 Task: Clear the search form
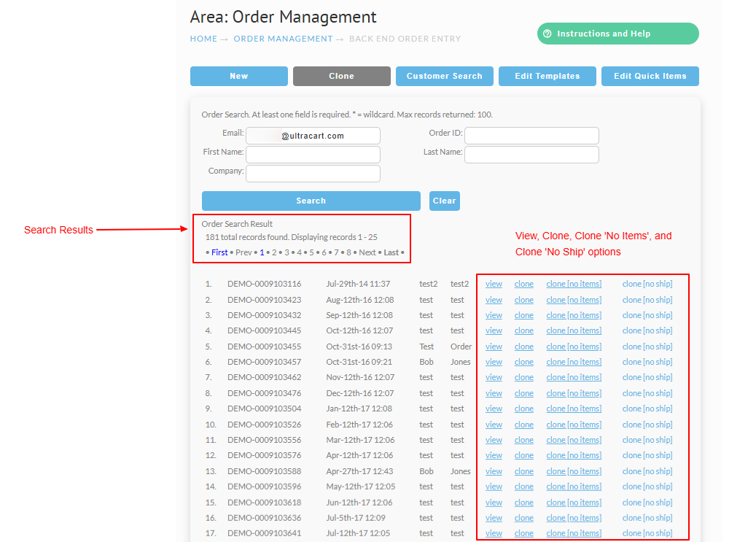click(445, 201)
